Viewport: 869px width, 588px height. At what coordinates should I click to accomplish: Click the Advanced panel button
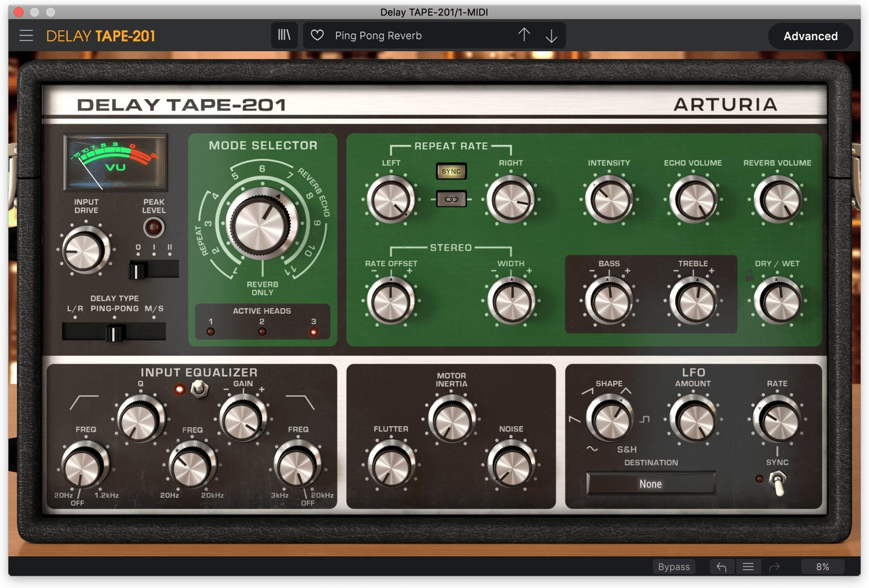click(x=811, y=37)
